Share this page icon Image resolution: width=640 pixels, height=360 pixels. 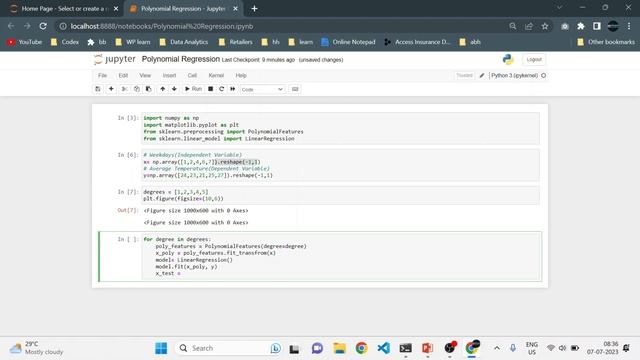(x=529, y=26)
